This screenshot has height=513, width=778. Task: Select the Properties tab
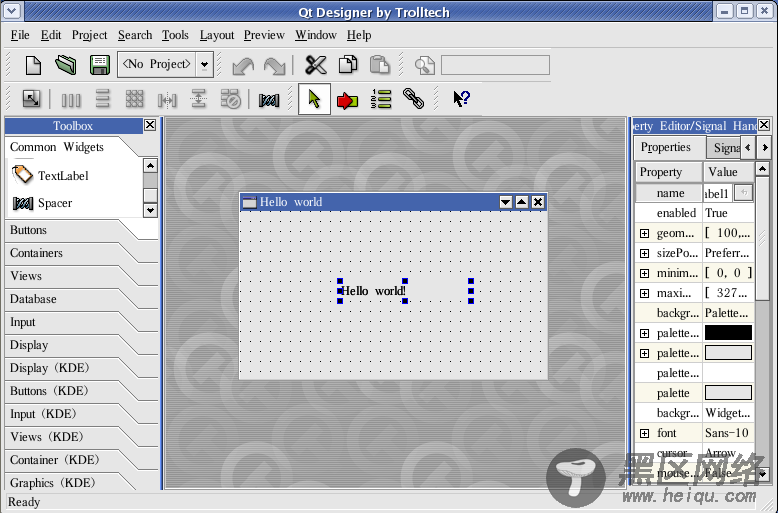click(x=665, y=147)
